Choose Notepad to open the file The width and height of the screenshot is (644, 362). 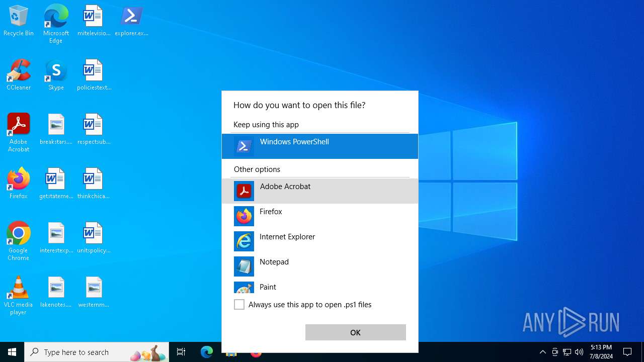tap(320, 266)
